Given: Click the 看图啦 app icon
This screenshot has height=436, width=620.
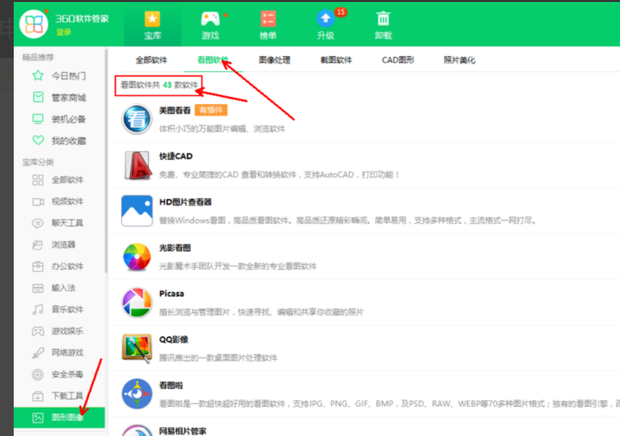Looking at the screenshot, I should pyautogui.click(x=137, y=394).
